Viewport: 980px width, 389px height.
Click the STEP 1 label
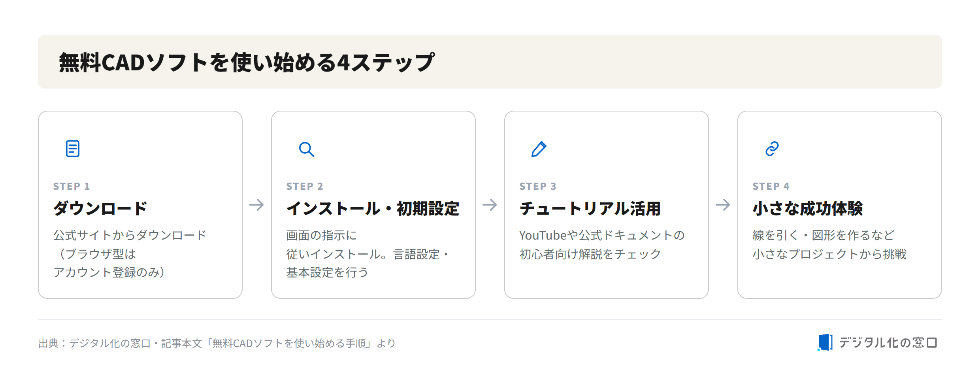72,186
